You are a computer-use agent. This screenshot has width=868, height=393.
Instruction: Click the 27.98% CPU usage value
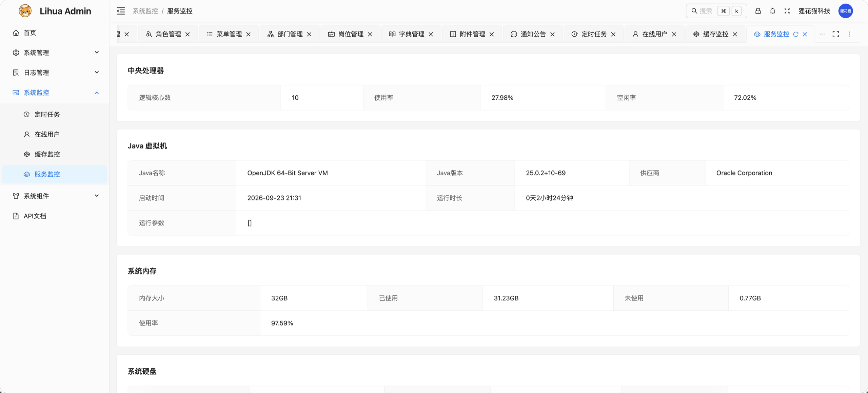502,98
